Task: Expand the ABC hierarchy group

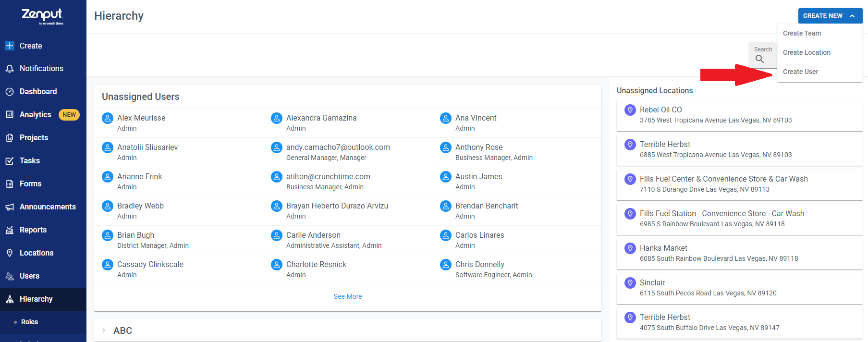Action: 104,330
